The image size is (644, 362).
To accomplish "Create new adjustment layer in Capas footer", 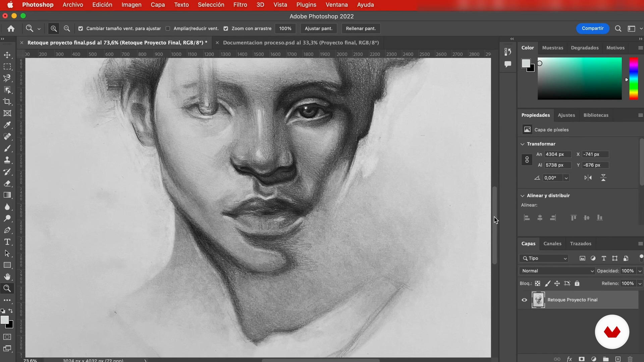I will pyautogui.click(x=594, y=359).
